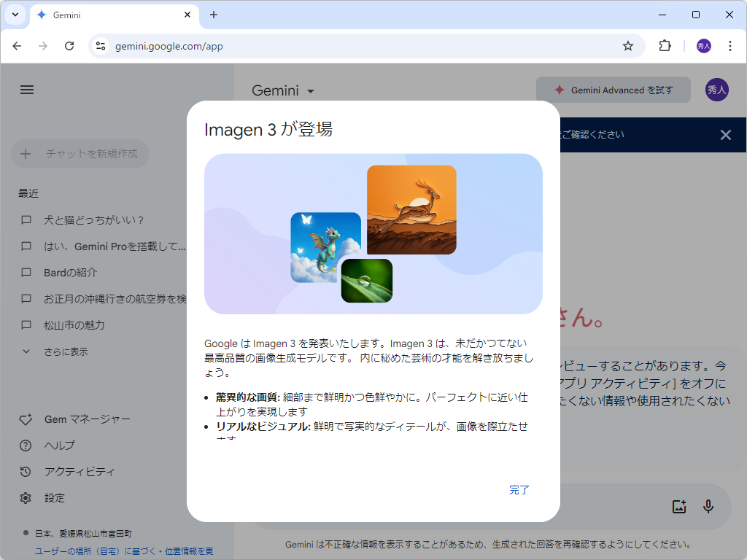Click the bookmark star in the address bar
Screen dimensions: 747x560
(x=628, y=45)
